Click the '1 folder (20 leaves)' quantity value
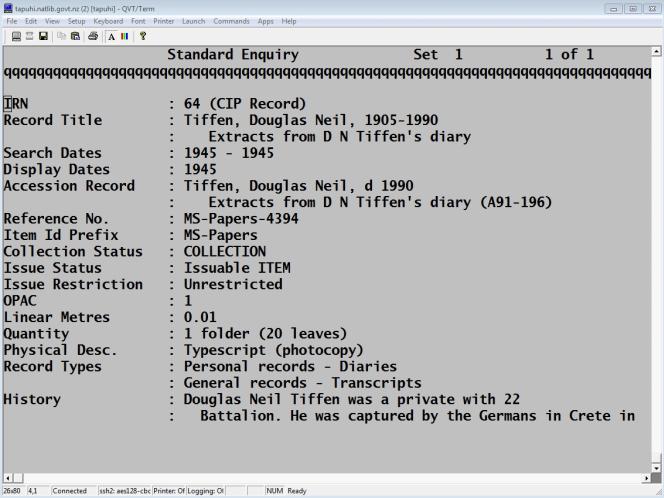The width and height of the screenshot is (664, 498). pos(266,334)
